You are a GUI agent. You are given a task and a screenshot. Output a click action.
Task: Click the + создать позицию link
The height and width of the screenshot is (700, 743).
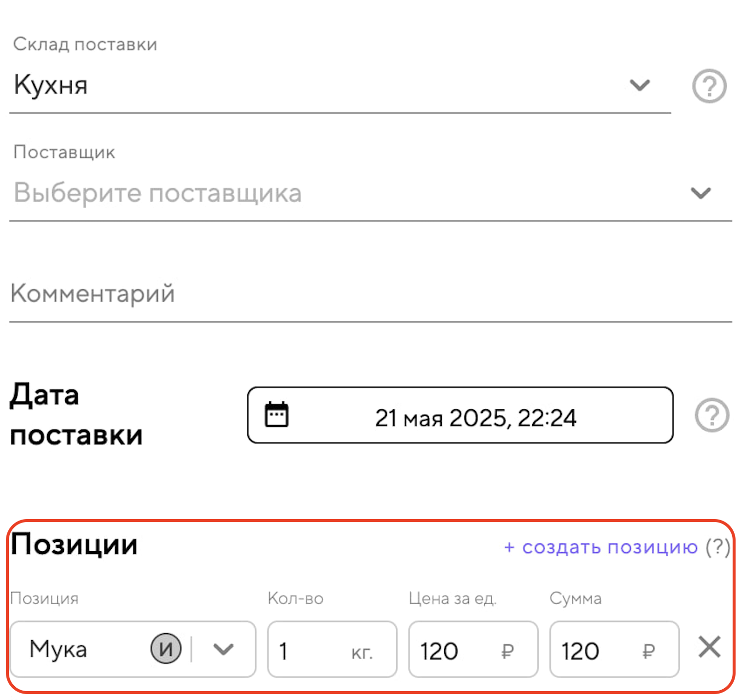click(601, 547)
